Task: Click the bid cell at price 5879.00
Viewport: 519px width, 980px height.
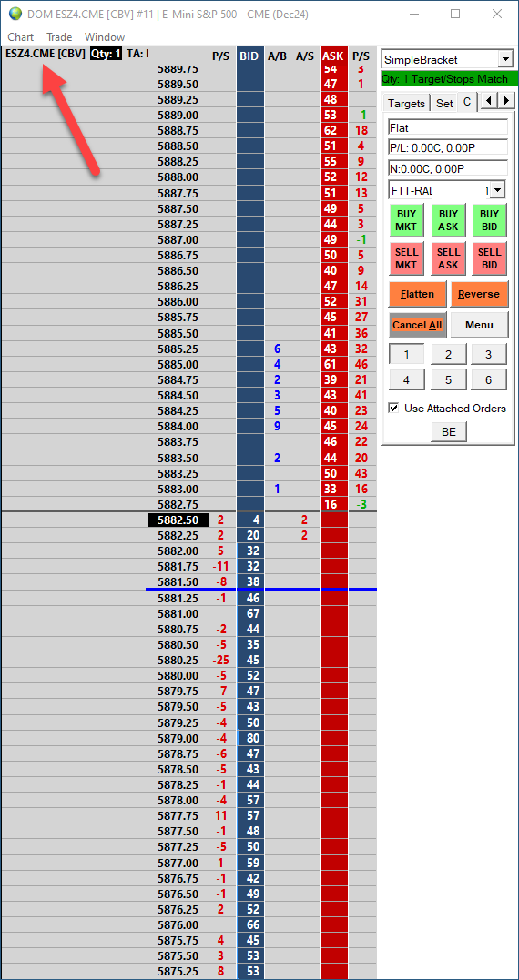Action: coord(250,738)
